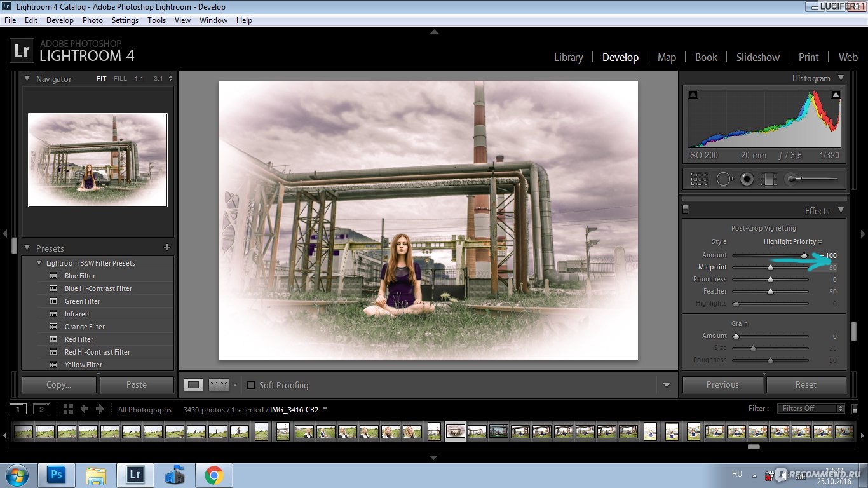Image resolution: width=868 pixels, height=488 pixels.
Task: Collapse the Presets panel
Action: click(27, 248)
